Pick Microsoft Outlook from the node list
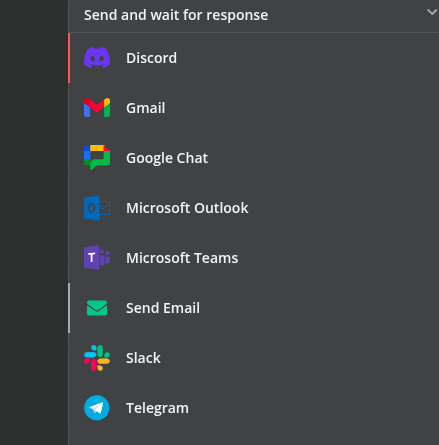This screenshot has width=439, height=445. coord(254,208)
